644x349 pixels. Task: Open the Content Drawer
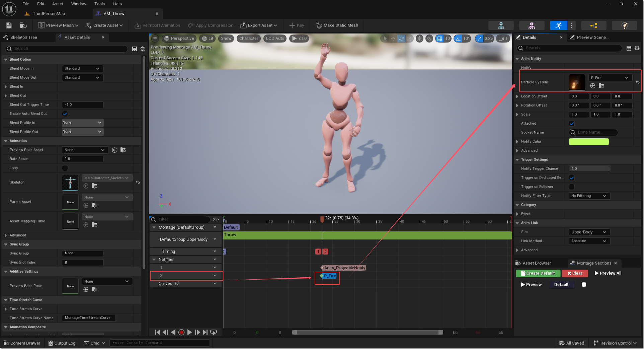(x=22, y=343)
